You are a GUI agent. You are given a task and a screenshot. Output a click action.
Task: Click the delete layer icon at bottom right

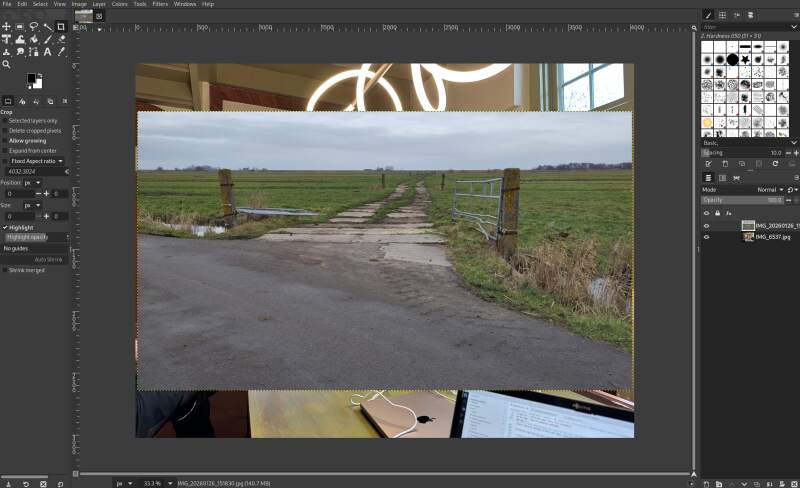pyautogui.click(x=794, y=483)
